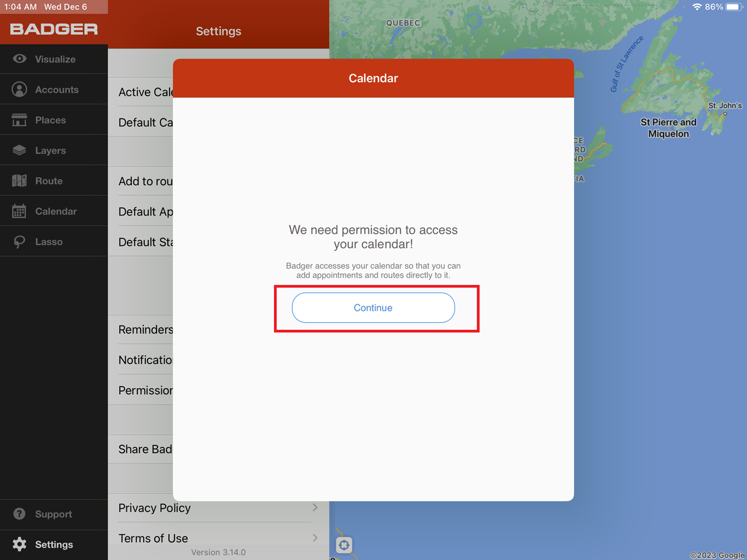The width and height of the screenshot is (747, 560).
Task: Expand the Privacy Policy row
Action: (x=218, y=507)
